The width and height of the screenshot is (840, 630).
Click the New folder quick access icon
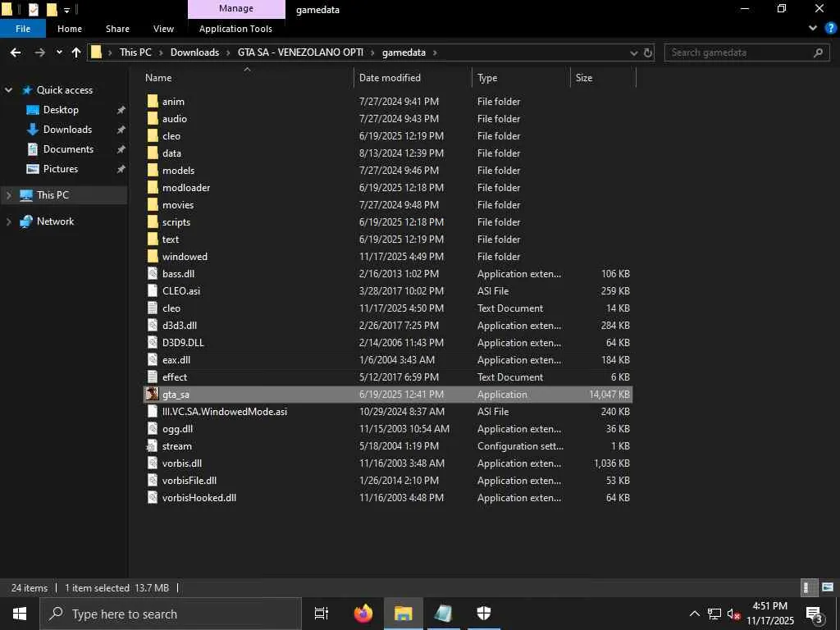(x=52, y=10)
